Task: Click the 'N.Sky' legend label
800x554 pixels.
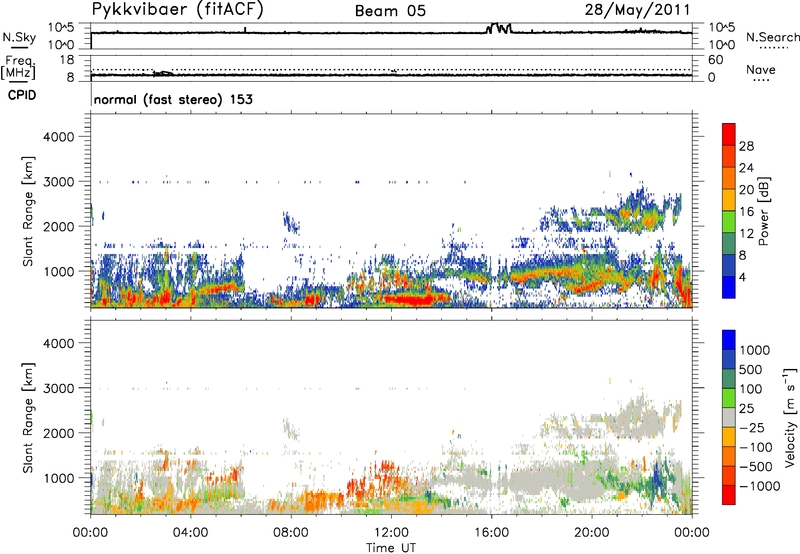Action: (x=19, y=37)
